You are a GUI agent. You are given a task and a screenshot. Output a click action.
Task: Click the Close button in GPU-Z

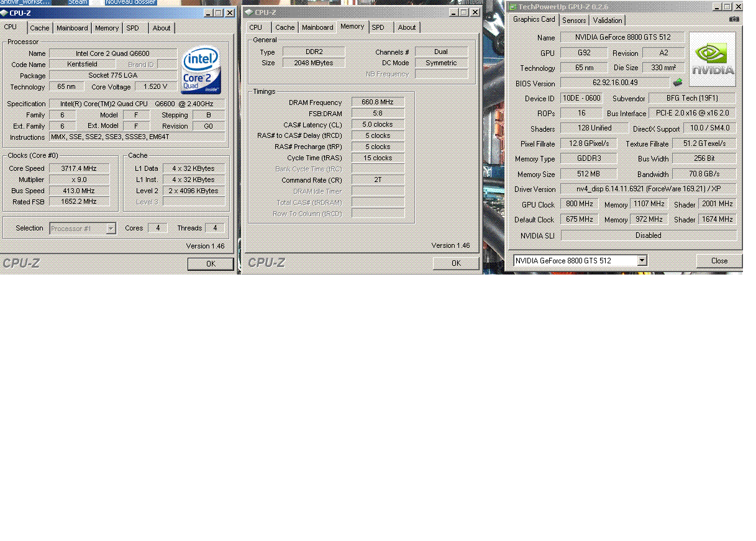coord(719,261)
